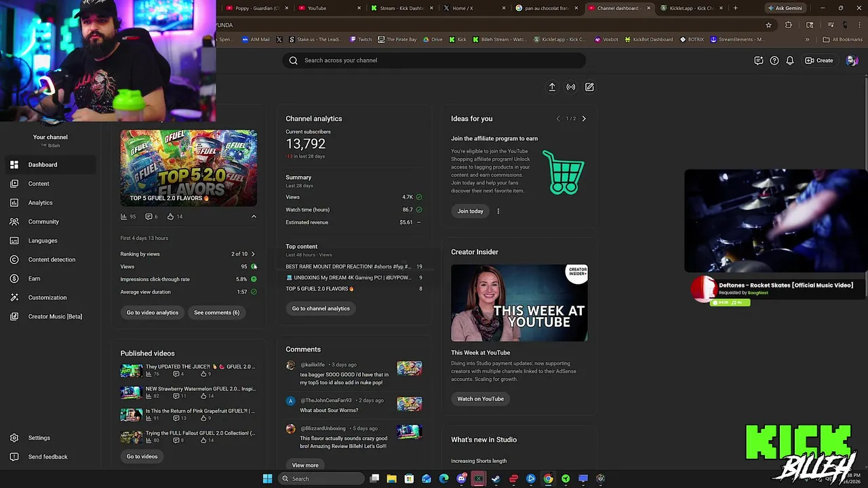Click the send feedback icon in header
This screenshot has height=488, width=868.
759,60
